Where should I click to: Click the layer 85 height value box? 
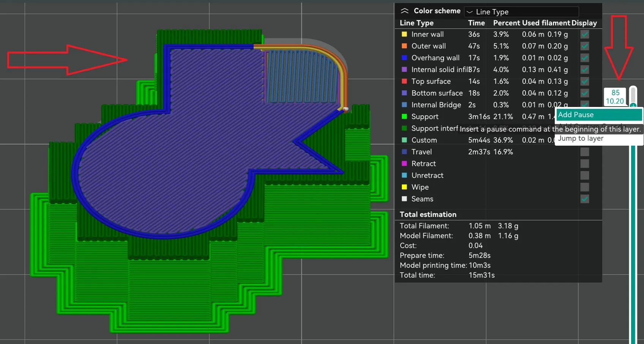click(615, 97)
